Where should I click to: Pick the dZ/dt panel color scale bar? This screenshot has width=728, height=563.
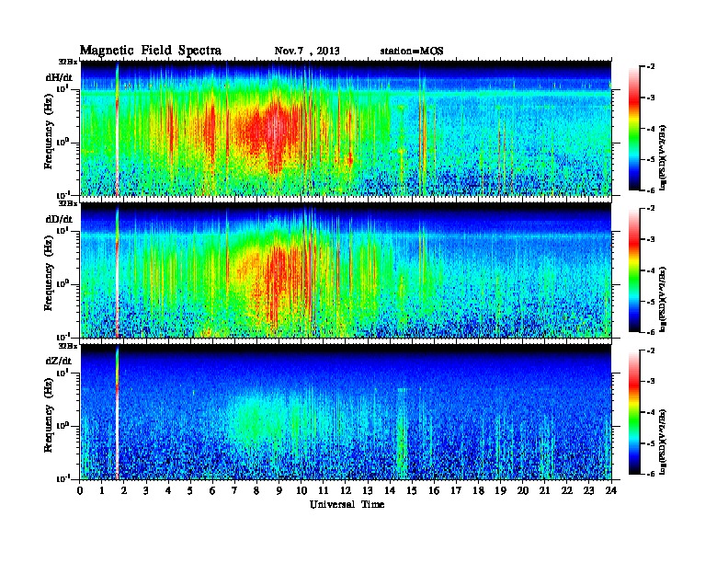click(x=633, y=412)
